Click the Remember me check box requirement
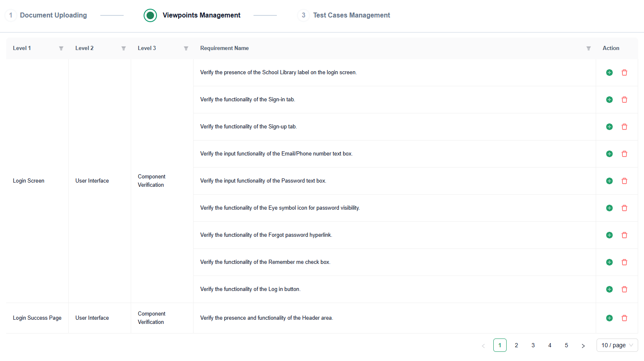The width and height of the screenshot is (644, 361). [265, 262]
